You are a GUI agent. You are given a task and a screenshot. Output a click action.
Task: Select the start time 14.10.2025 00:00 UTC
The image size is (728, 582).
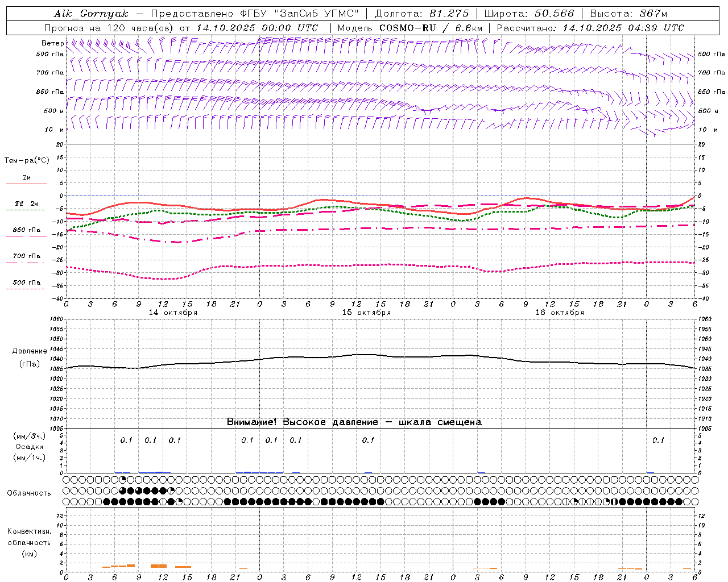(x=257, y=28)
